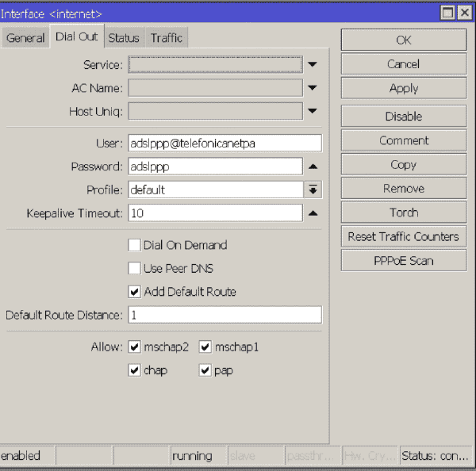Click the Host Uniq input field
Screen dimensions: 476x471
tap(215, 111)
